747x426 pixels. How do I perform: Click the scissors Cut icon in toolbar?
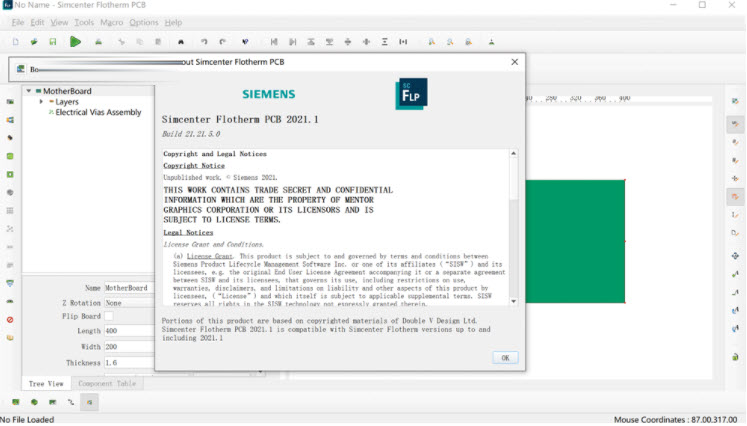(121, 42)
